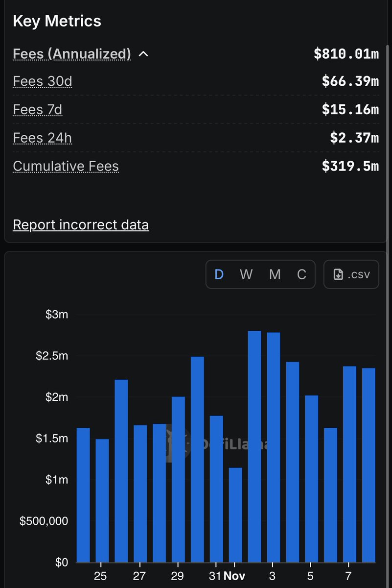This screenshot has height=588, width=392.
Task: Click the $319.5m value
Action: point(350,167)
